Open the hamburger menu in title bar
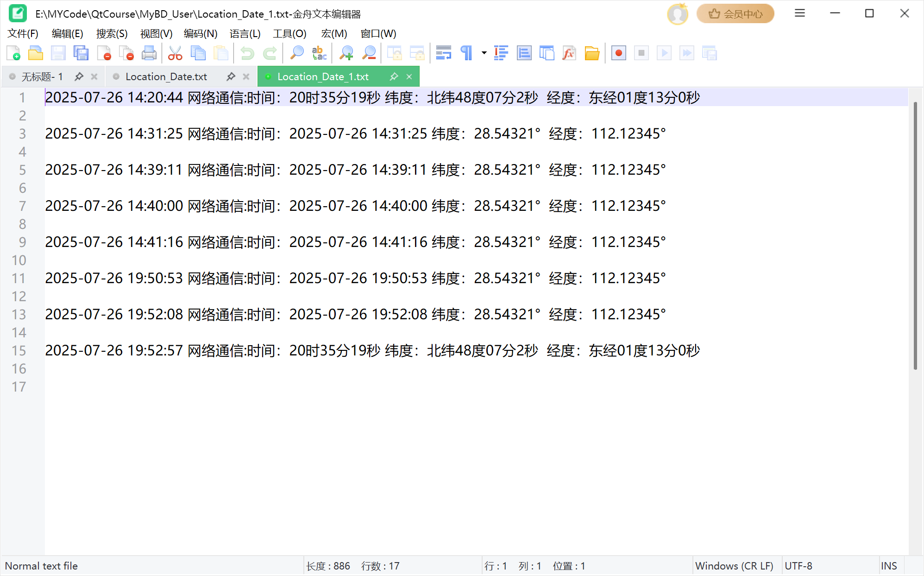This screenshot has width=924, height=576. coord(800,13)
